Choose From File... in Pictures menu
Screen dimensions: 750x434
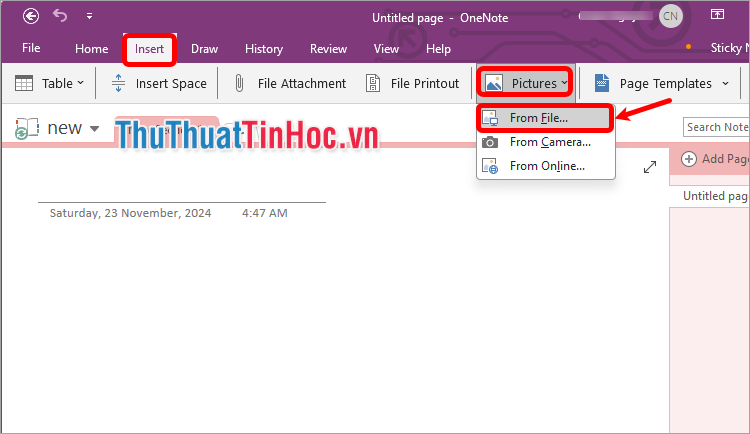545,118
